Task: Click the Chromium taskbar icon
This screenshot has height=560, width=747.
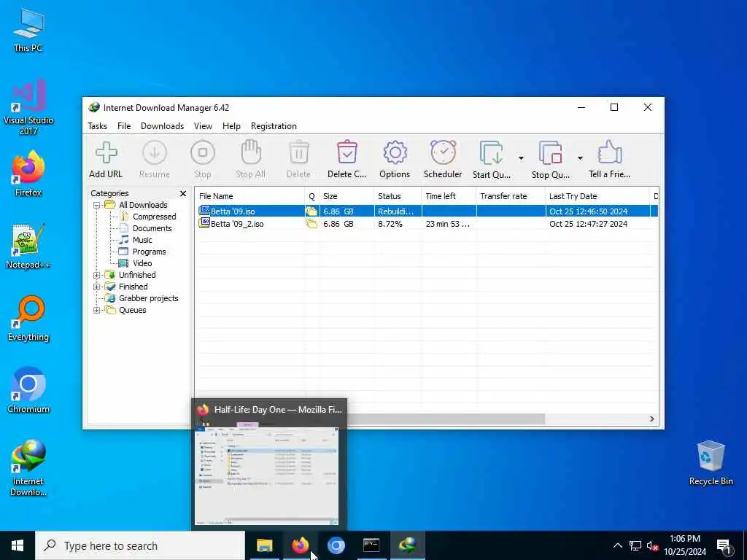Action: [336, 545]
